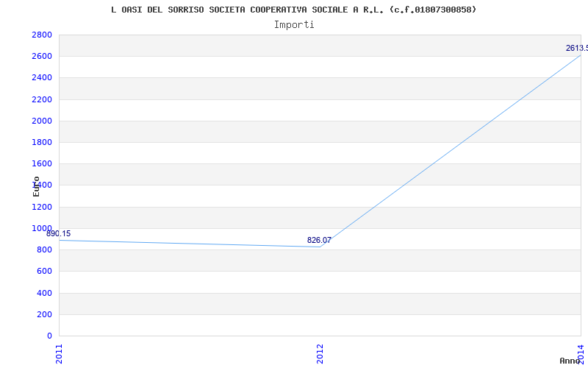588x368 pixels.
Task: Click the Euro y-axis title
Action: click(36, 187)
